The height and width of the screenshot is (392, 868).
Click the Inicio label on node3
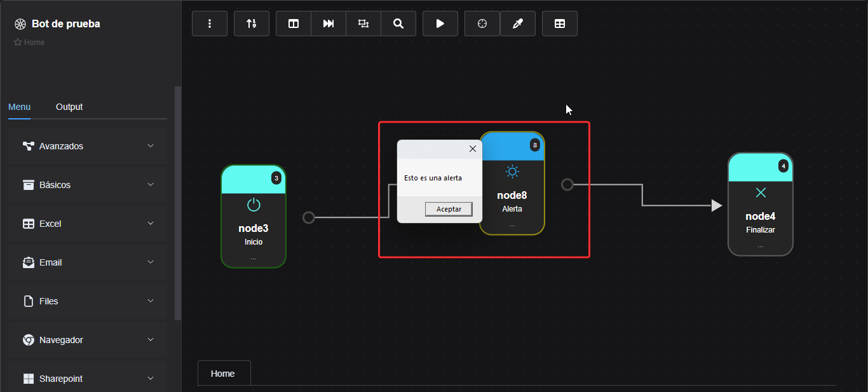(254, 242)
